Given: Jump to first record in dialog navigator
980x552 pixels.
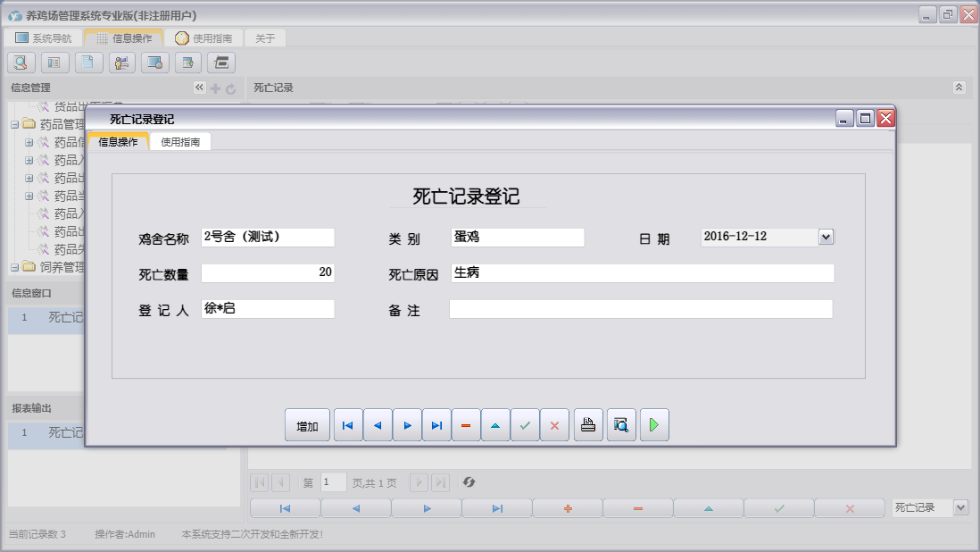Looking at the screenshot, I should (x=348, y=426).
